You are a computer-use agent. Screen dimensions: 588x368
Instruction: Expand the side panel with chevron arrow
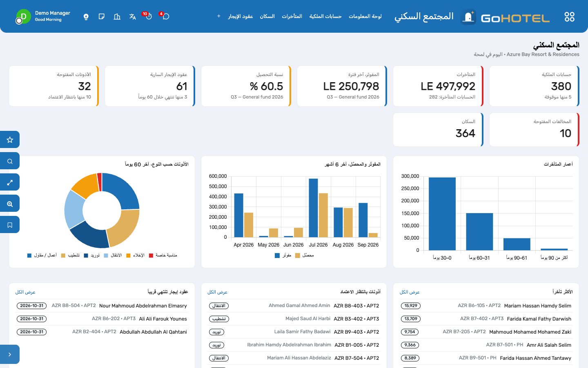pos(10,354)
